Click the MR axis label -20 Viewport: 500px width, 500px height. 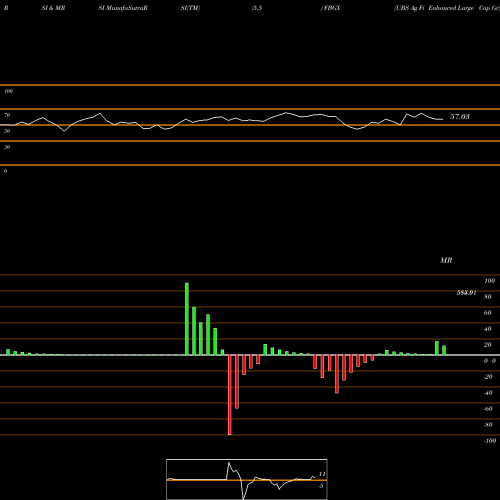(488, 377)
